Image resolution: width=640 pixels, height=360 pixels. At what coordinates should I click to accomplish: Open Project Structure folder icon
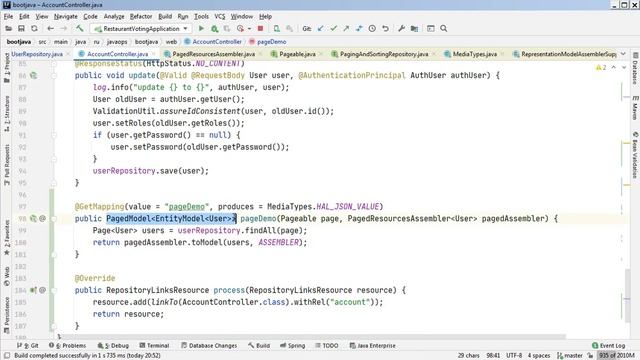pyautogui.click(x=415, y=29)
